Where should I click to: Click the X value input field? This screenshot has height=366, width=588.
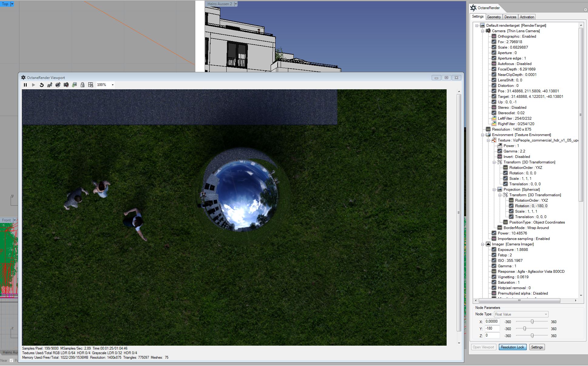pyautogui.click(x=492, y=321)
